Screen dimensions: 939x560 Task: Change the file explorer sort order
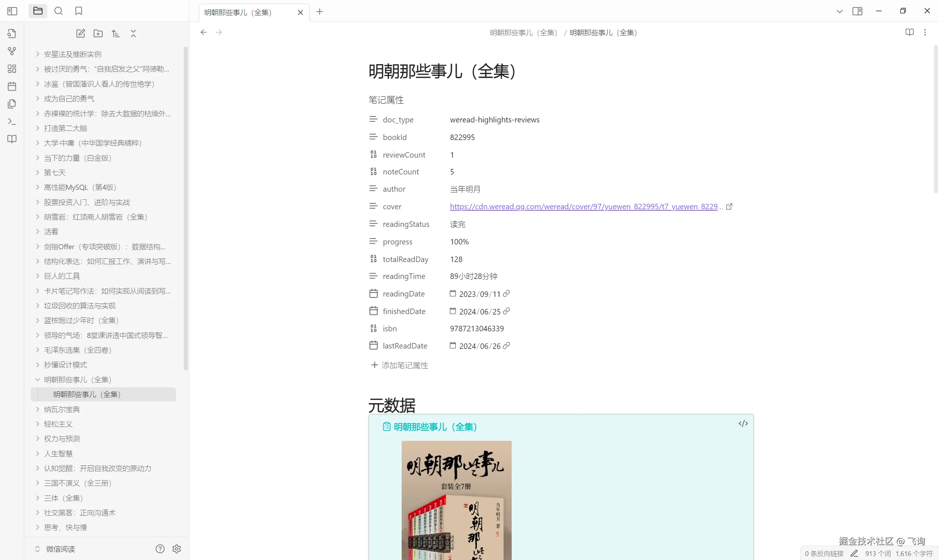pyautogui.click(x=116, y=34)
